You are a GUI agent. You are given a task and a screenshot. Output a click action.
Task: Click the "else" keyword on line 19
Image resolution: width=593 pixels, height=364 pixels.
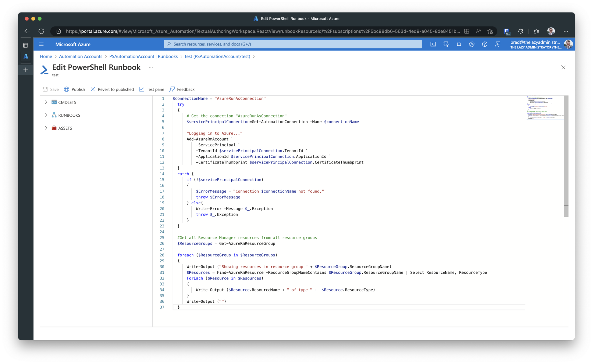pyautogui.click(x=196, y=203)
